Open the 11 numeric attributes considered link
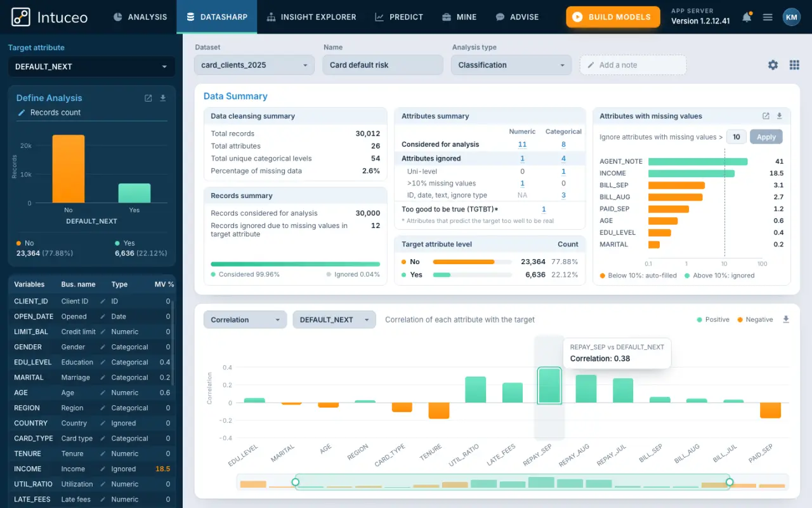Screen dimensions: 812x508 (522, 144)
